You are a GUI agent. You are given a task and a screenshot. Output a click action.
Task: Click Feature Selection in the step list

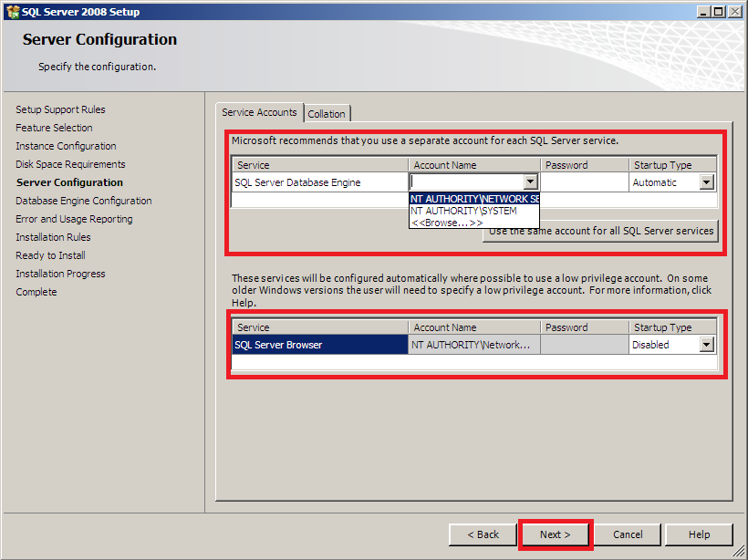pos(55,128)
